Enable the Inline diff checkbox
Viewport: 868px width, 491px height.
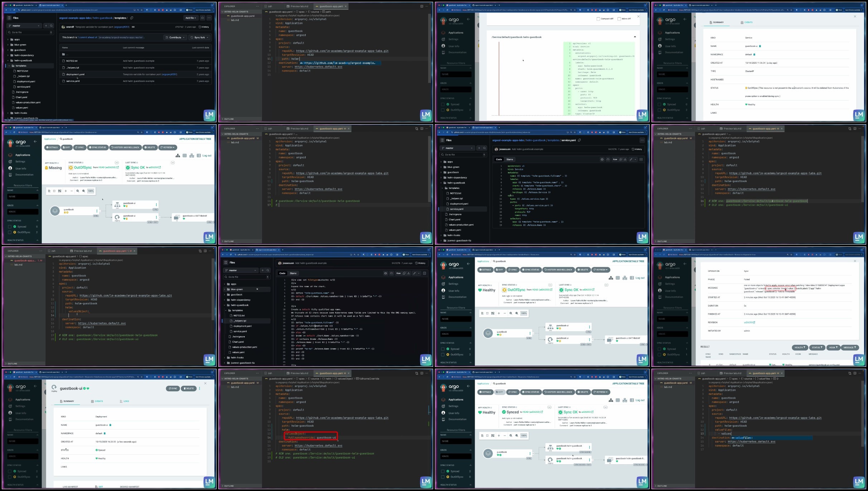(x=619, y=19)
